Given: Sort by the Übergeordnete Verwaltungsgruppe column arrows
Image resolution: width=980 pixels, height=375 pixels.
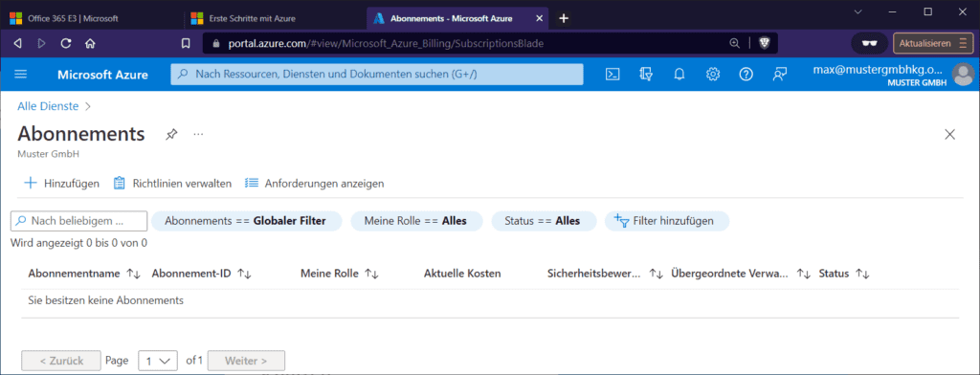Looking at the screenshot, I should click(803, 274).
